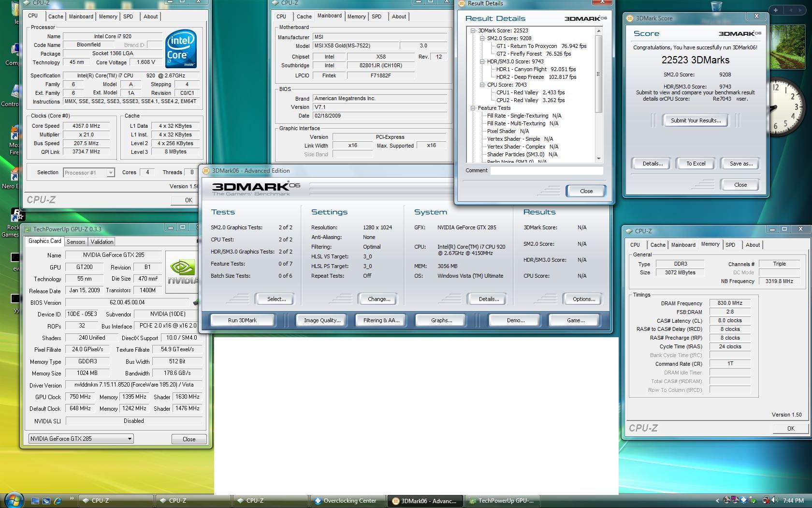This screenshot has height=508, width=812.
Task: Click the Graphs button
Action: pyautogui.click(x=441, y=320)
